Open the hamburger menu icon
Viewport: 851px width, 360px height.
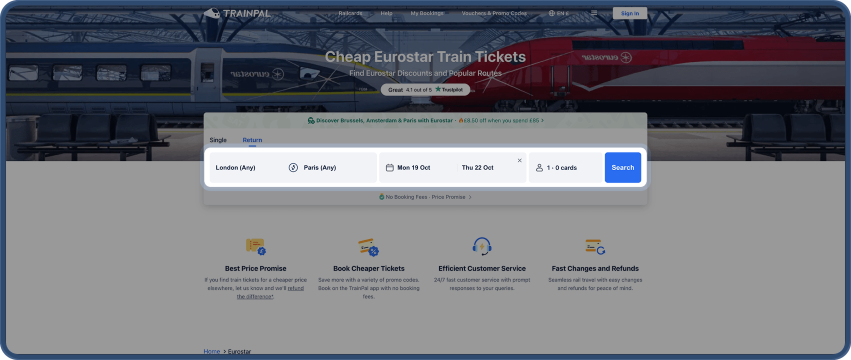(x=594, y=12)
